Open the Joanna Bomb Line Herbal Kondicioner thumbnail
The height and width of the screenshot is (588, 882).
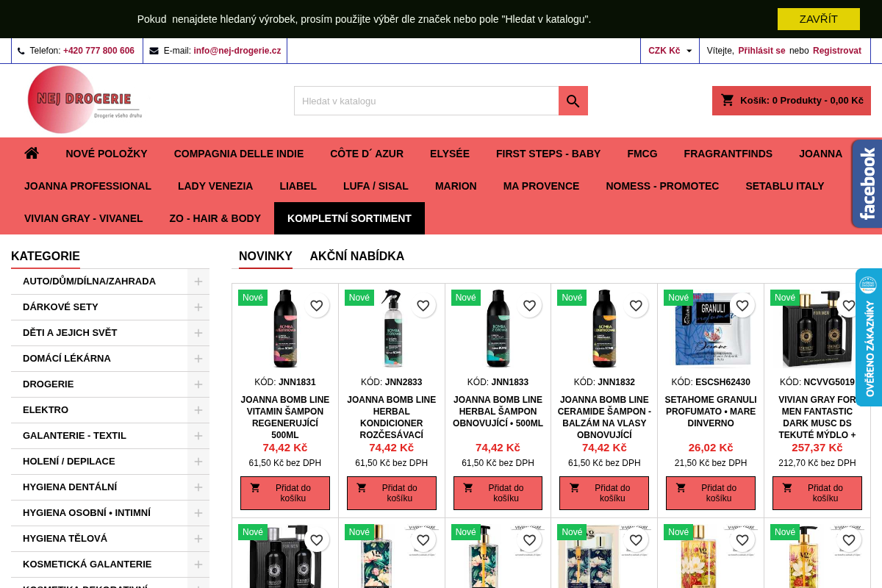pyautogui.click(x=392, y=329)
